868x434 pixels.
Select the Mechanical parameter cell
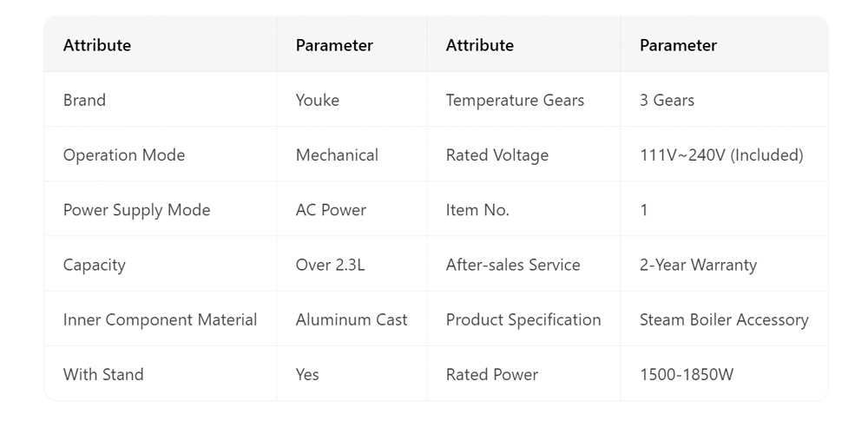click(x=337, y=155)
